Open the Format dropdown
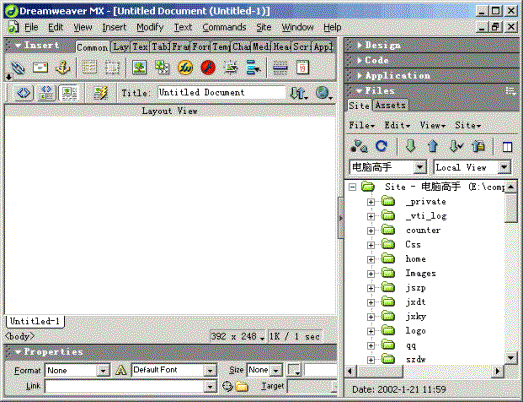523x402 pixels. point(103,370)
